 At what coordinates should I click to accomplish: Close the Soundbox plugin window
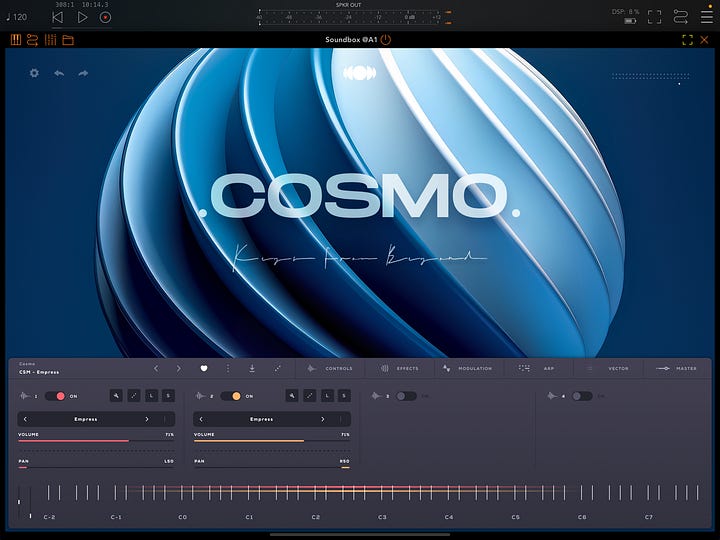[704, 40]
